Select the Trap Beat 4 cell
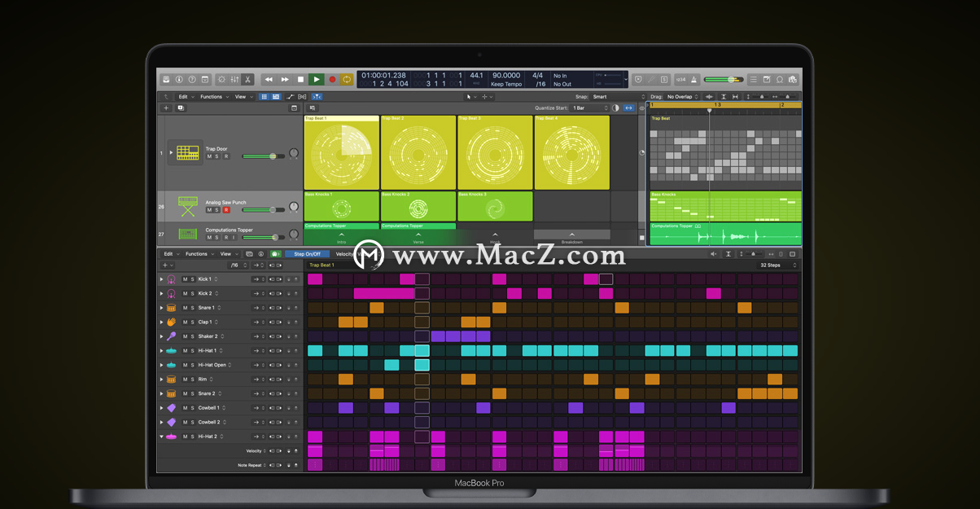 click(572, 152)
